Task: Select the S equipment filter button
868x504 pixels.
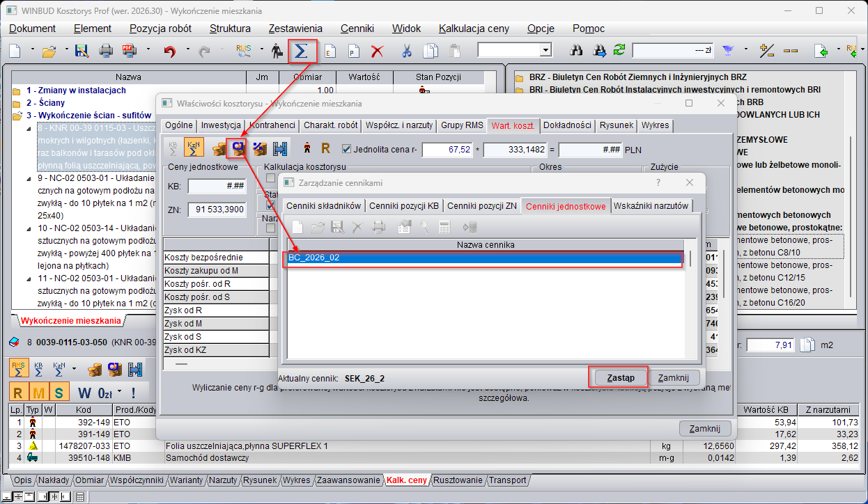Action: pyautogui.click(x=59, y=393)
